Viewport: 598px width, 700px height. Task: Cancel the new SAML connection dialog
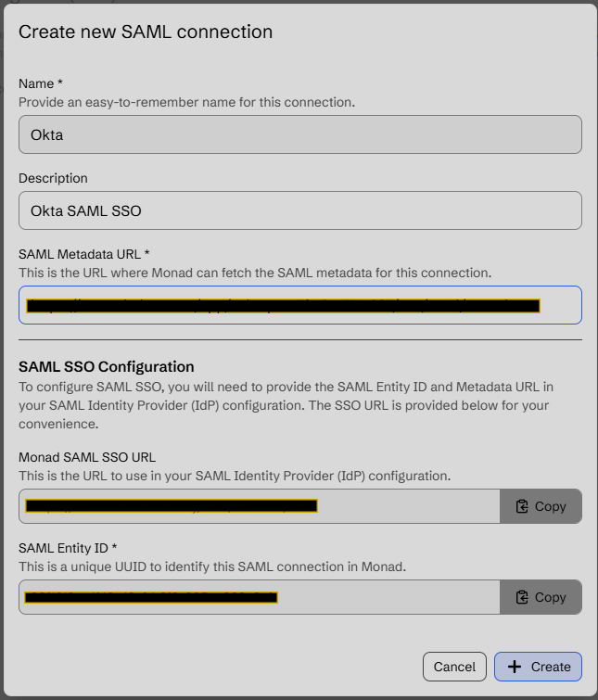point(454,667)
